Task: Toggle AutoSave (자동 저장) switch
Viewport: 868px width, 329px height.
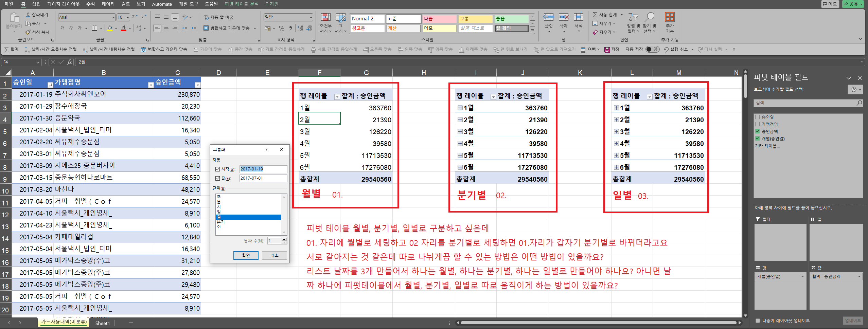Action: (652, 50)
